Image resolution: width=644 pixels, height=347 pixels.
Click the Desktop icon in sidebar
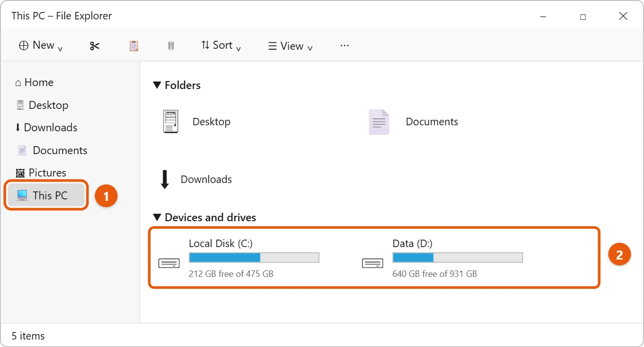pos(20,105)
